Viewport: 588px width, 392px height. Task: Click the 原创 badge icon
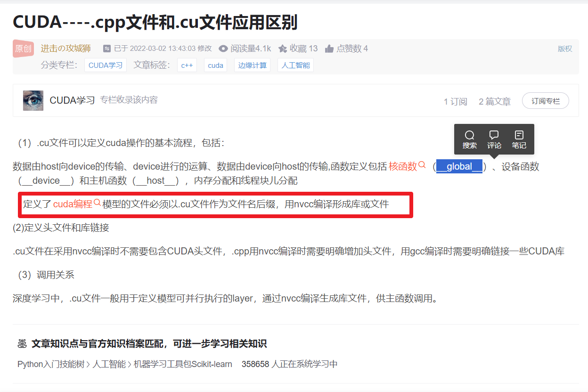pos(23,49)
